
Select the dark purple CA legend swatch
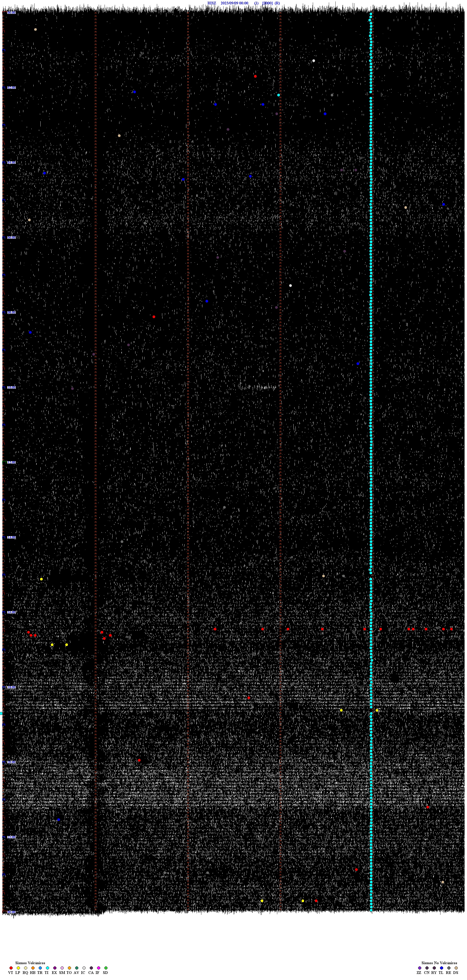coord(91,968)
